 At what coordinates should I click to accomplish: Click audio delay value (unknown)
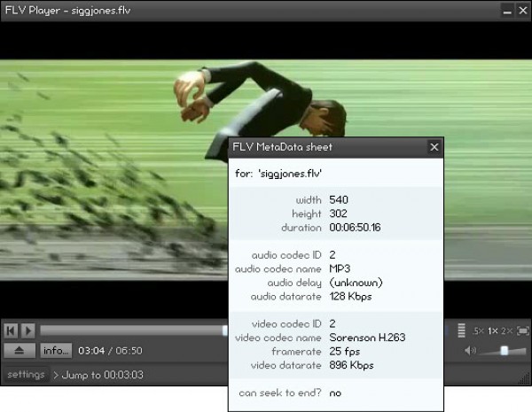[356, 283]
